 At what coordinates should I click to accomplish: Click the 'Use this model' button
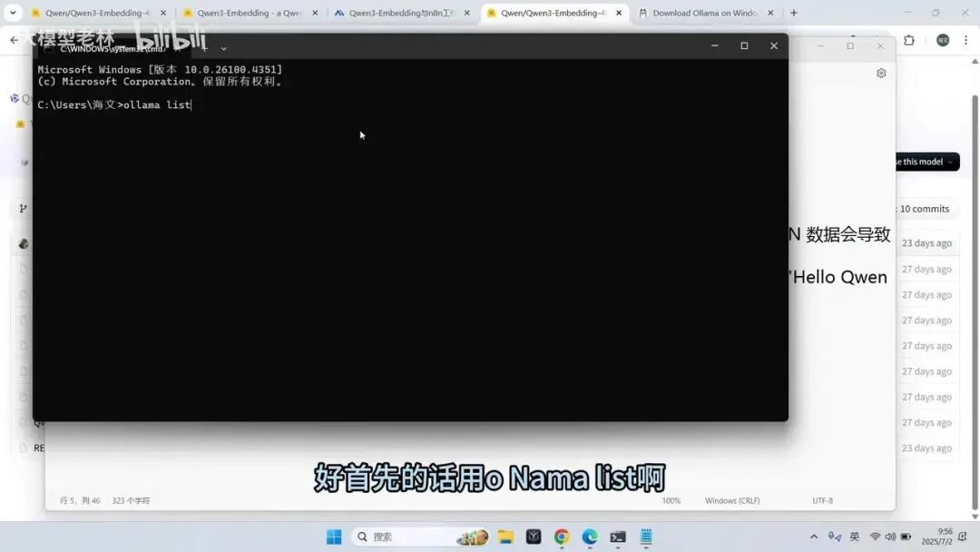pos(927,162)
